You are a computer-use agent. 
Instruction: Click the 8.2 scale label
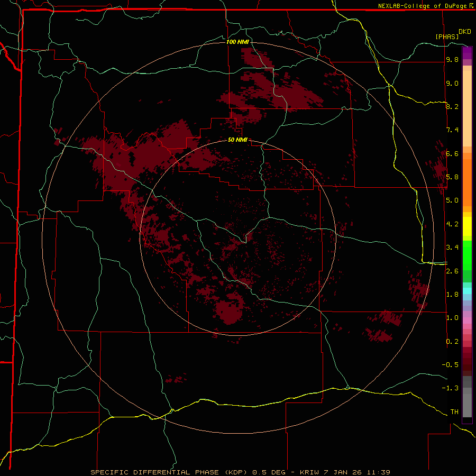click(452, 106)
